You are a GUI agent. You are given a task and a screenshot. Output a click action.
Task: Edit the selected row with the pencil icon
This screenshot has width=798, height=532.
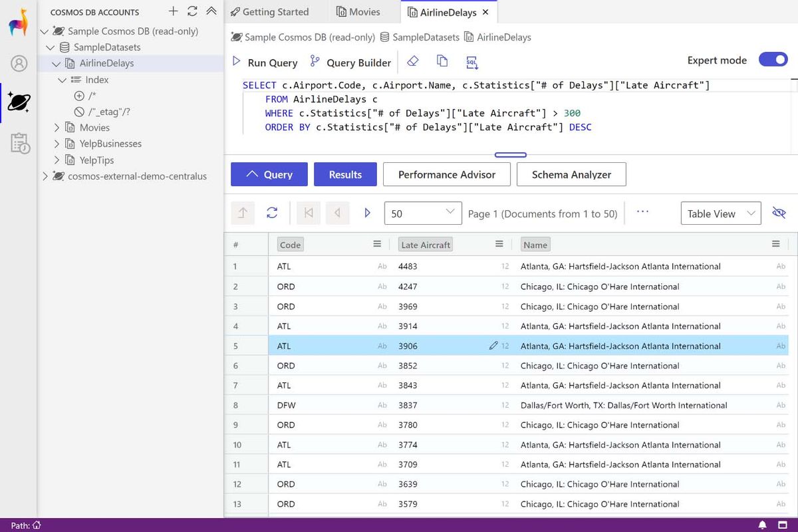pos(493,346)
